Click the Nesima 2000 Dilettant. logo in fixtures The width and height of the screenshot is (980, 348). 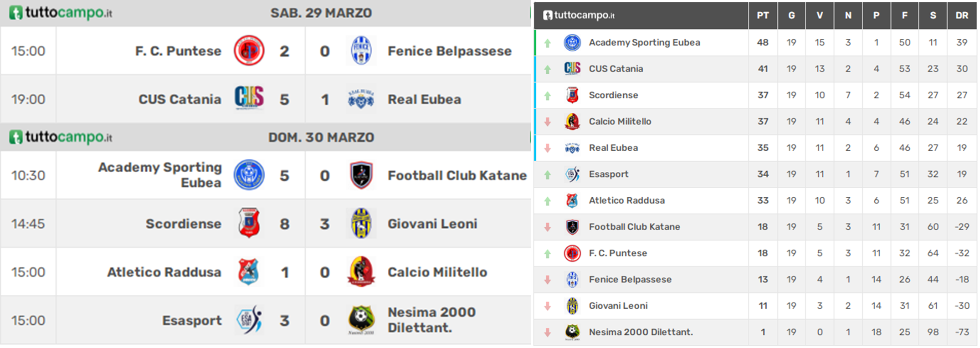[x=361, y=320]
